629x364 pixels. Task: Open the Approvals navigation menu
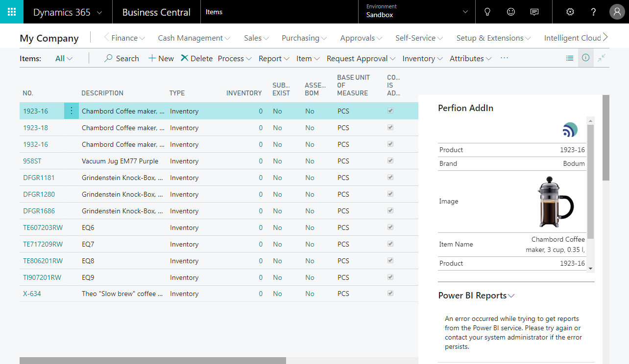tap(362, 38)
